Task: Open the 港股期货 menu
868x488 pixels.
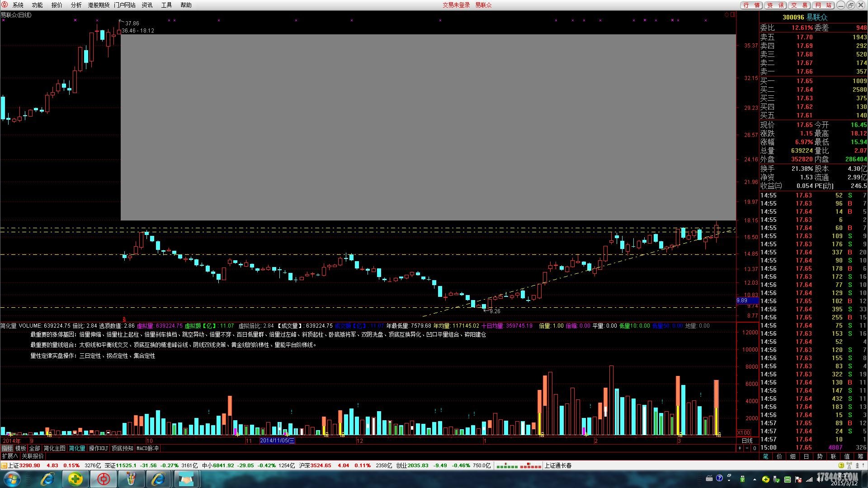Action: tap(99, 5)
